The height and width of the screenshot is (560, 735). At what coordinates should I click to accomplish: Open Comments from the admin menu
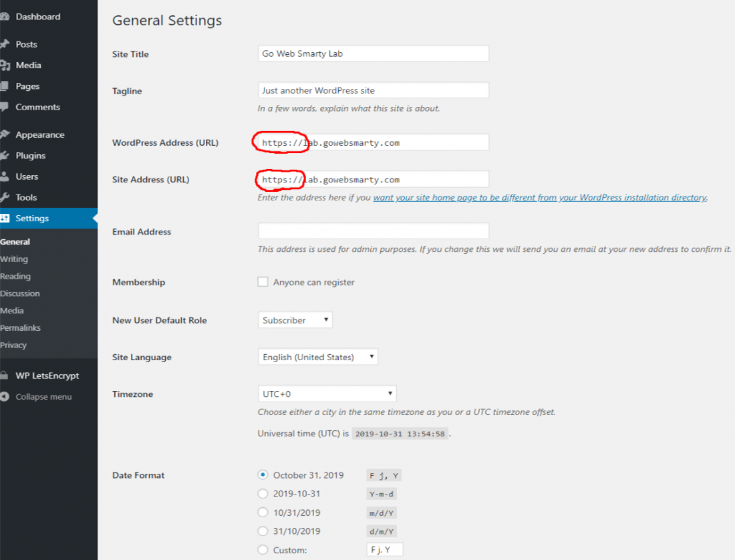(x=38, y=107)
